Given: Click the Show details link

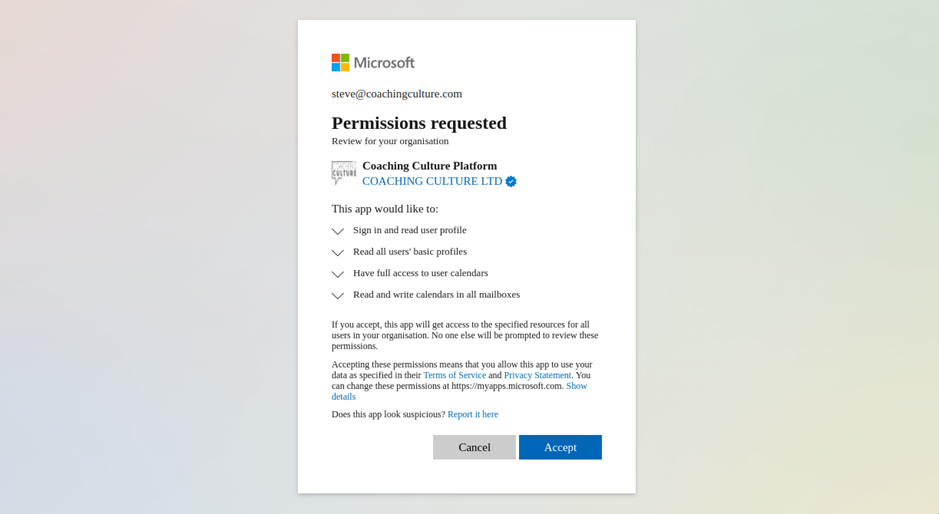Looking at the screenshot, I should [x=577, y=386].
